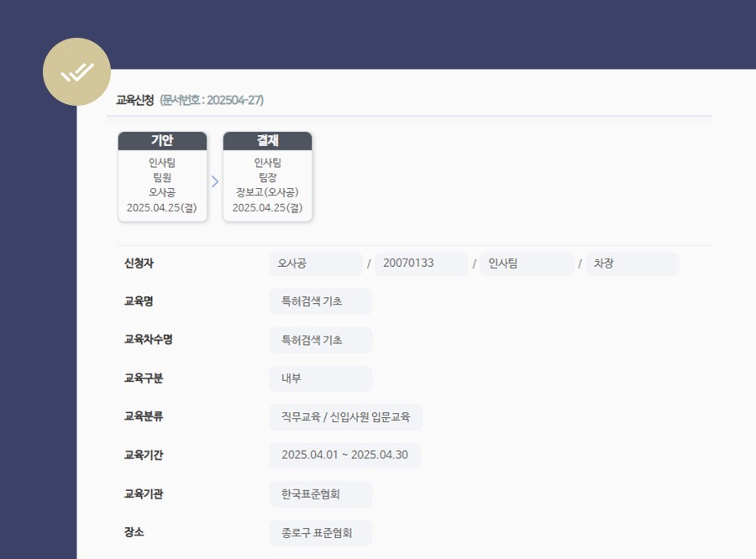756x559 pixels.
Task: Click the arrow icon between approval cards
Action: [x=214, y=180]
